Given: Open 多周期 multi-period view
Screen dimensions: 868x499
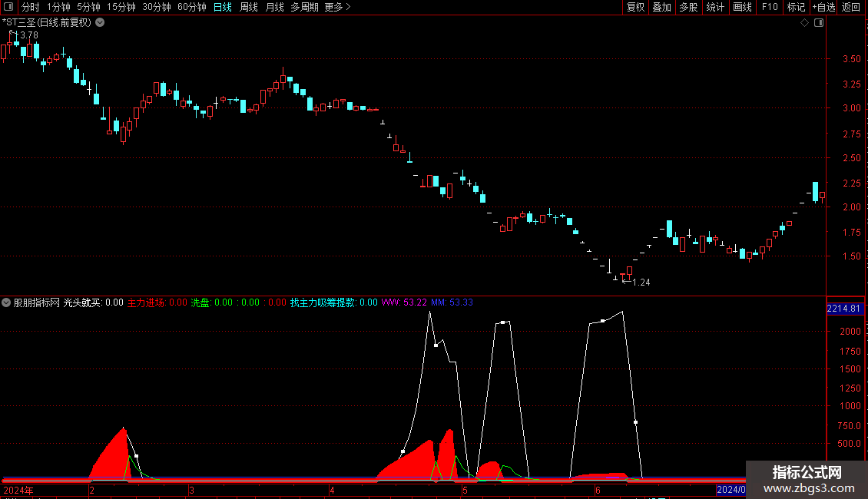Looking at the screenshot, I should pyautogui.click(x=304, y=7).
